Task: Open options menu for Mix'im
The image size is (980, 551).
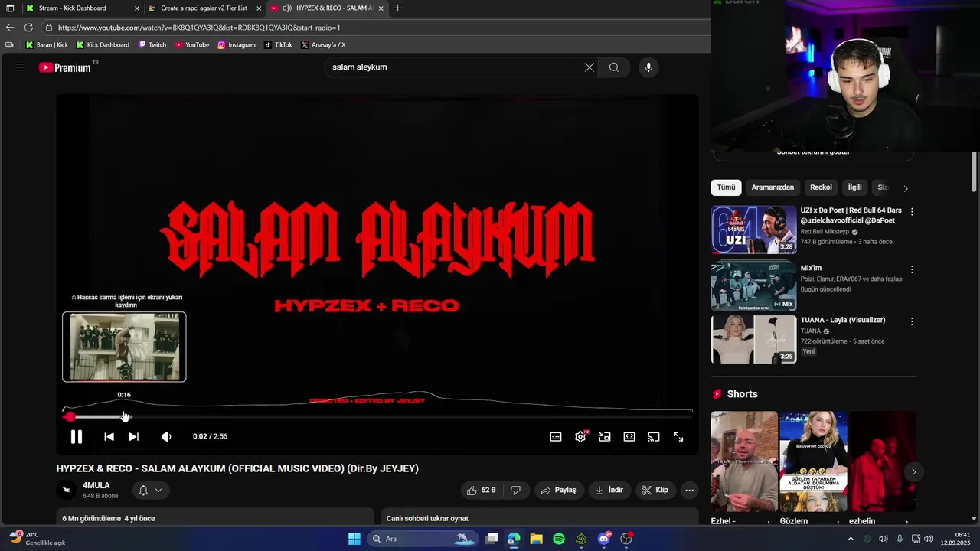Action: tap(912, 269)
